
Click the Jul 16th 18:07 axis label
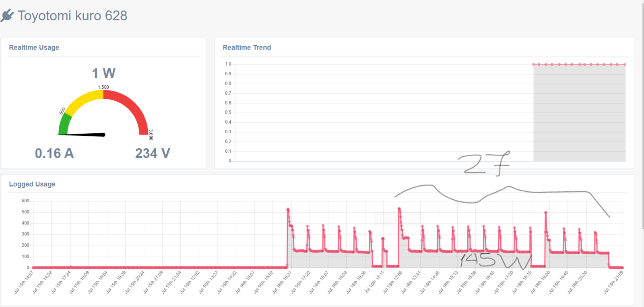tap(319, 282)
